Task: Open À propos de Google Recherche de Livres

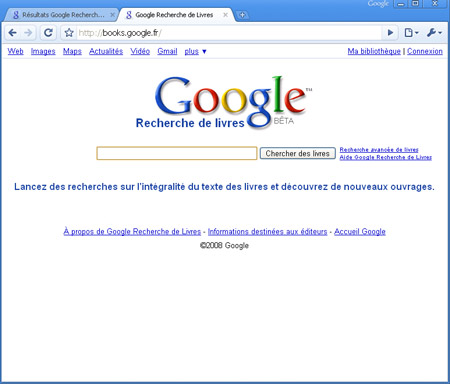Action: tap(132, 231)
